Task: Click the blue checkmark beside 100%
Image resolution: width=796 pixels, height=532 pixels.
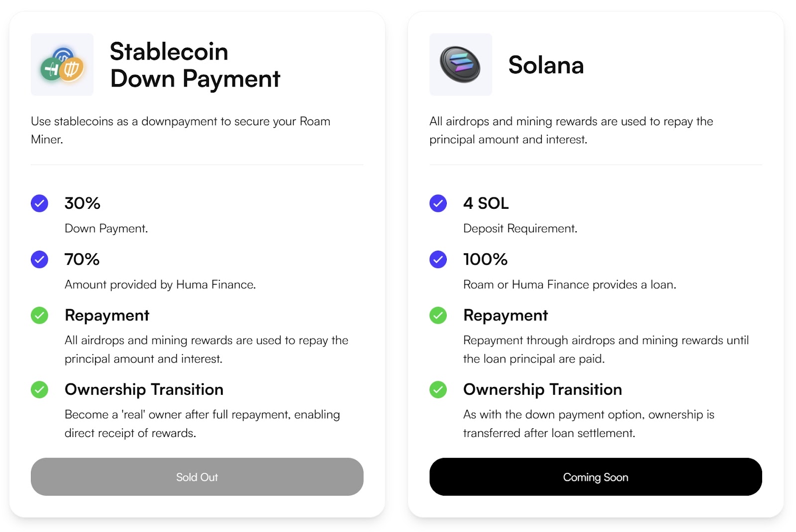Action: [438, 260]
